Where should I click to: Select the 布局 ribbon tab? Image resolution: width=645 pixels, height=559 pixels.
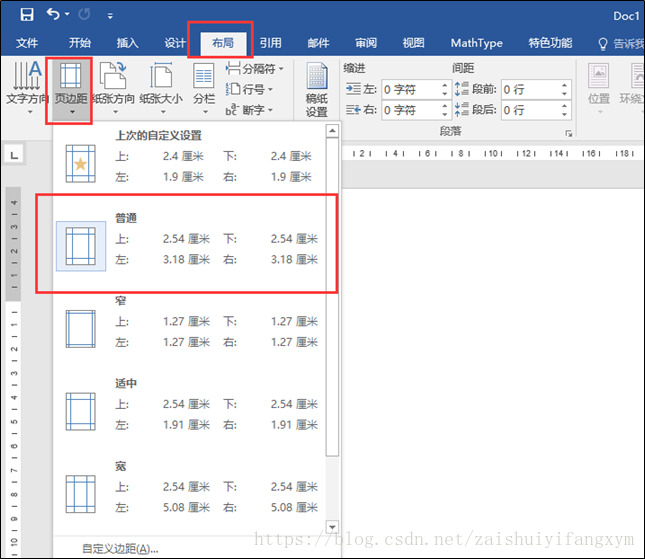(x=223, y=43)
